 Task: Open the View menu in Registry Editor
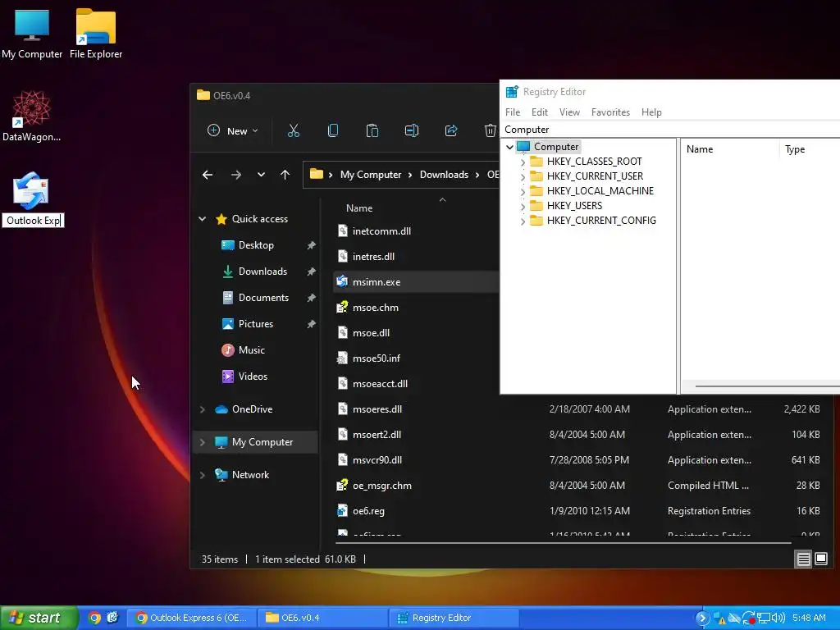569,112
